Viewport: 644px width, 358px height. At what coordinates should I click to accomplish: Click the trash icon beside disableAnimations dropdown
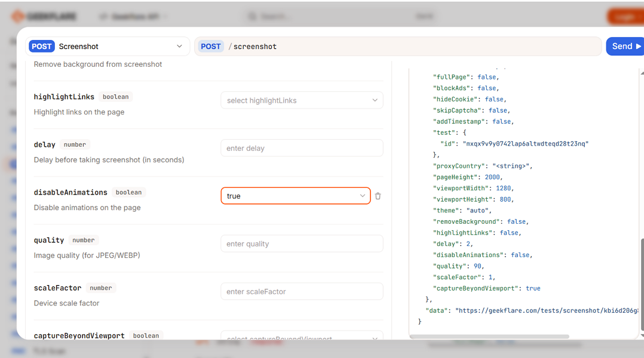pos(378,196)
